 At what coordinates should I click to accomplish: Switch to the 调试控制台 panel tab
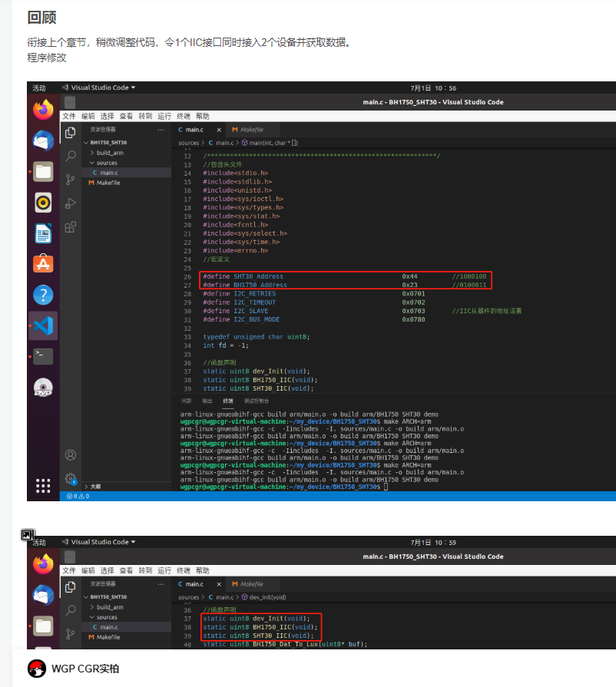(257, 401)
